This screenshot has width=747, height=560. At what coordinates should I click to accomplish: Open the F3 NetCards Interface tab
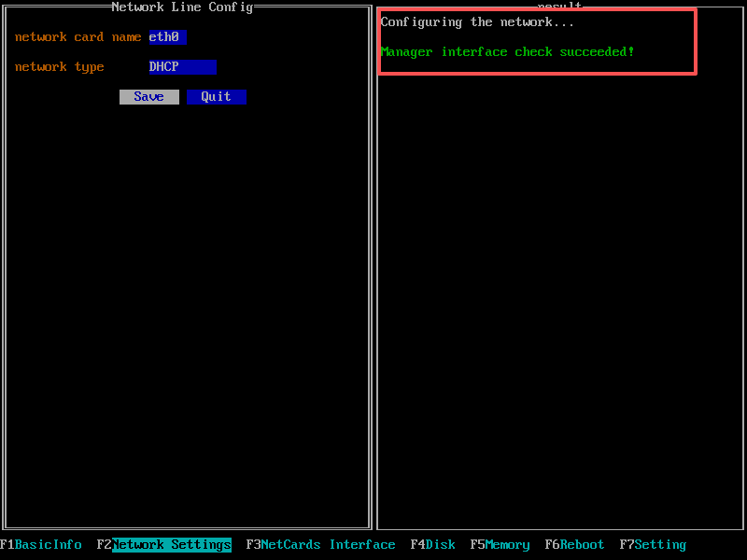[x=321, y=545]
